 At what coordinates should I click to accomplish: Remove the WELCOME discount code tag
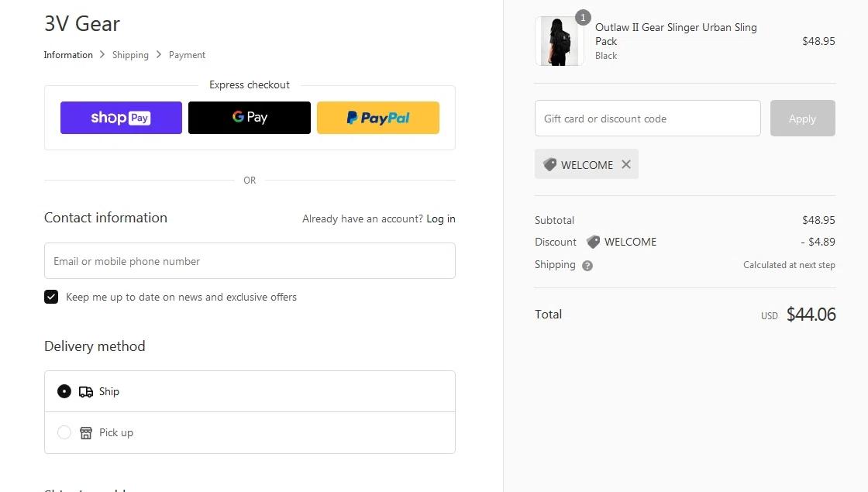(626, 164)
